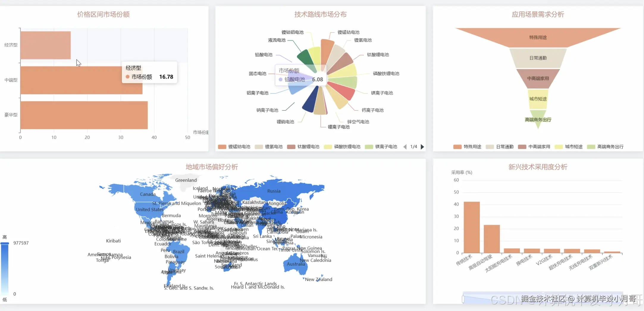Select the 中高端家用 funnel segment

538,79
